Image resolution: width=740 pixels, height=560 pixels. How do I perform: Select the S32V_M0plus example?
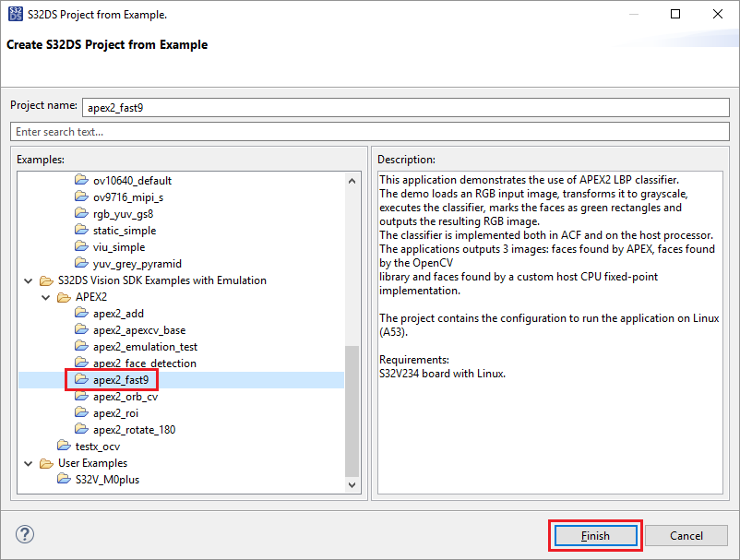click(107, 480)
